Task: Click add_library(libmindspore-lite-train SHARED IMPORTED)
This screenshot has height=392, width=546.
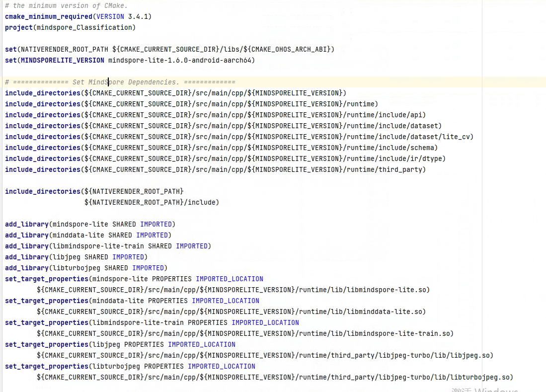Action: click(x=108, y=246)
